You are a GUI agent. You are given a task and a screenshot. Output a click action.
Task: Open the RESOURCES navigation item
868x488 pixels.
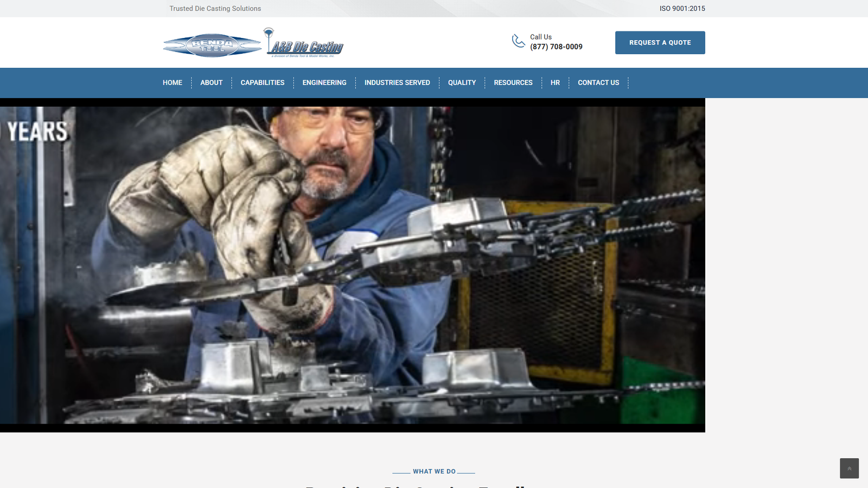(513, 82)
